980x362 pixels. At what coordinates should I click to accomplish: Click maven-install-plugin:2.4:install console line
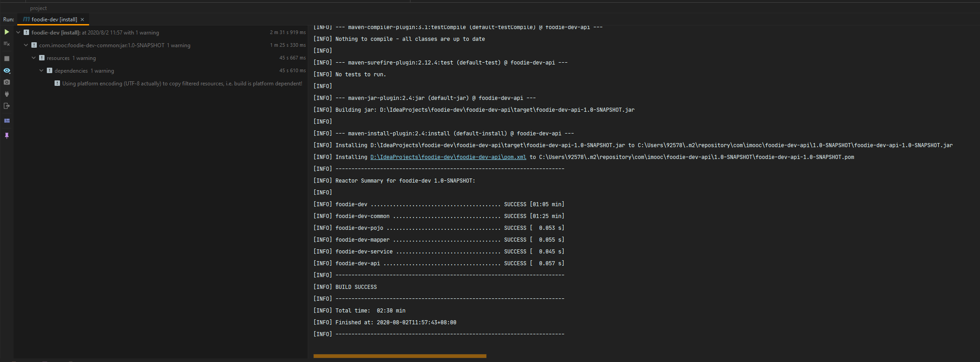(444, 134)
